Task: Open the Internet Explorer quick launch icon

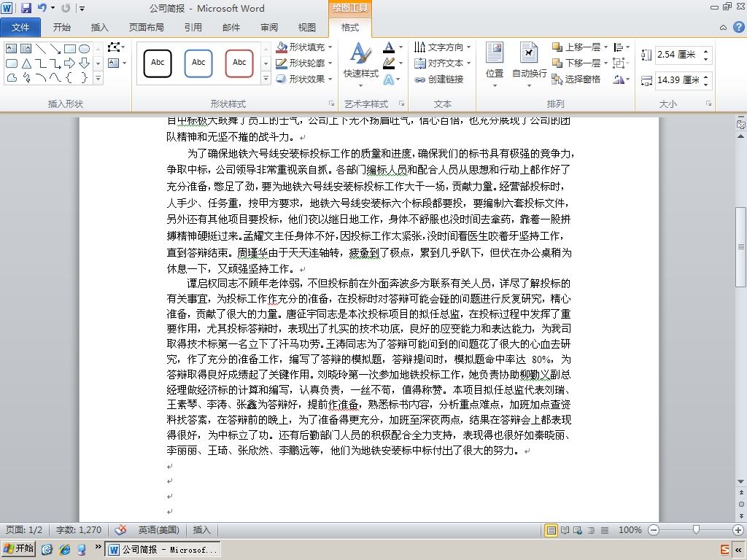Action: (64, 550)
